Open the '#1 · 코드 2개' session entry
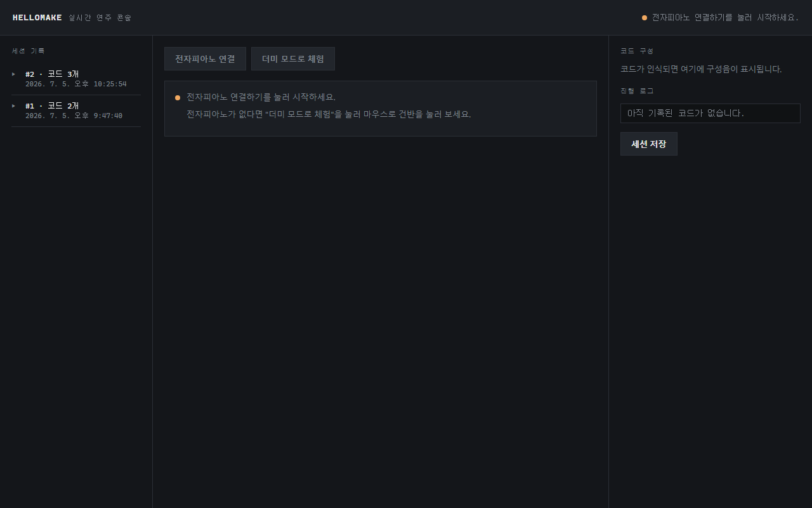The image size is (812, 508). [x=76, y=110]
